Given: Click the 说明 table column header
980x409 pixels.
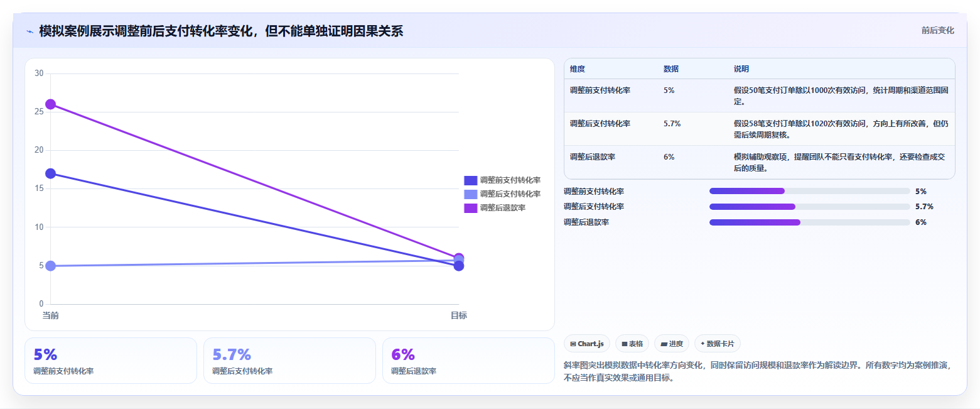Looking at the screenshot, I should [741, 69].
